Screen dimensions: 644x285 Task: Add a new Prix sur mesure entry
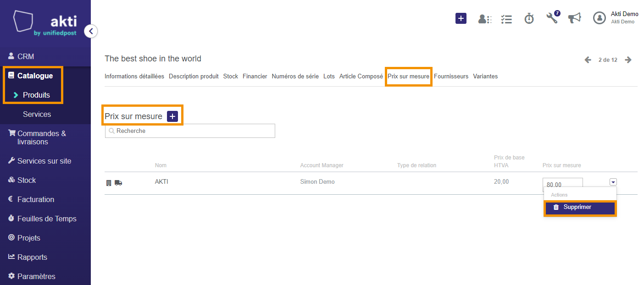point(172,116)
